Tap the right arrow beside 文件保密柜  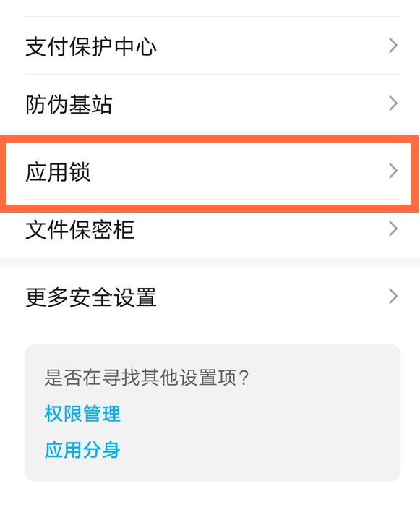coord(393,229)
